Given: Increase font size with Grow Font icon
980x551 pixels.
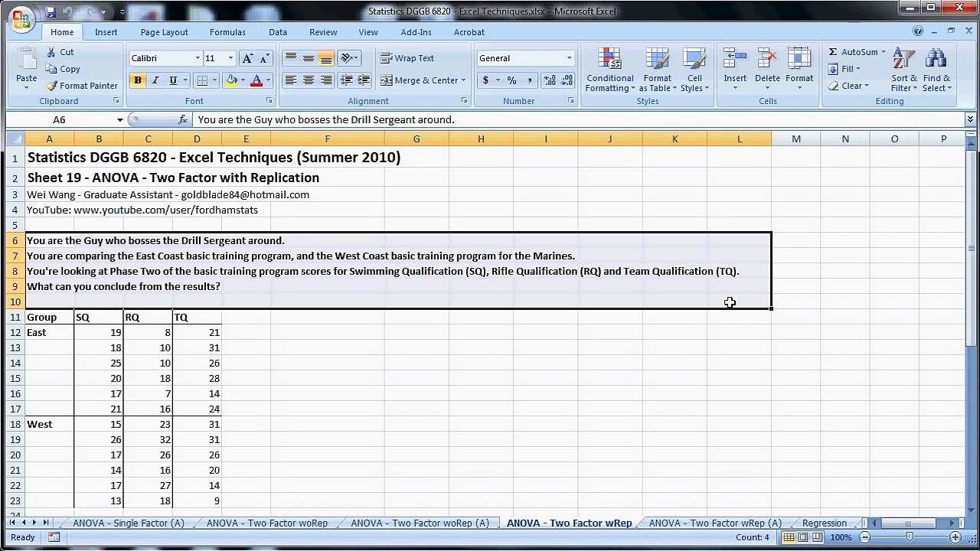Looking at the screenshot, I should tap(247, 58).
